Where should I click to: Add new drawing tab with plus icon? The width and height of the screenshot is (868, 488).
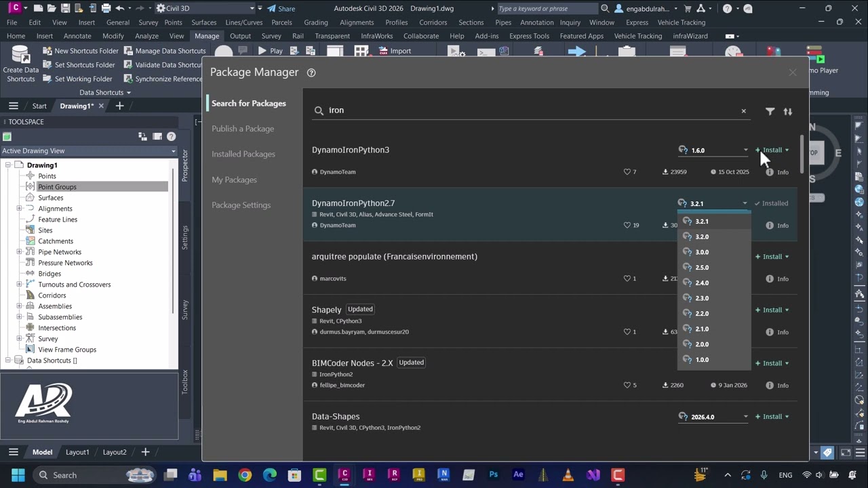119,106
